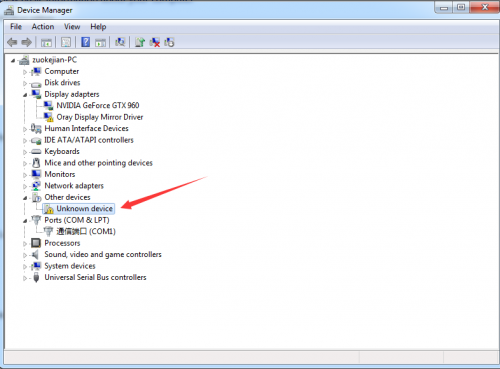Click the Sound, video and game controllers icon
The width and height of the screenshot is (500, 369).
[36, 255]
